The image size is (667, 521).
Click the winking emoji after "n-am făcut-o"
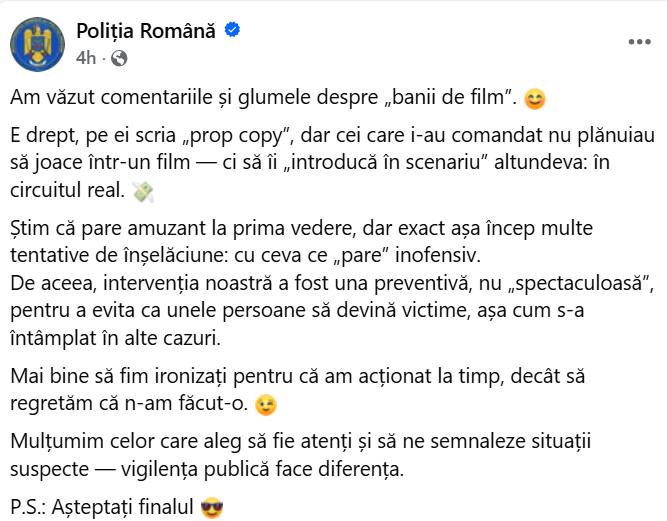265,404
